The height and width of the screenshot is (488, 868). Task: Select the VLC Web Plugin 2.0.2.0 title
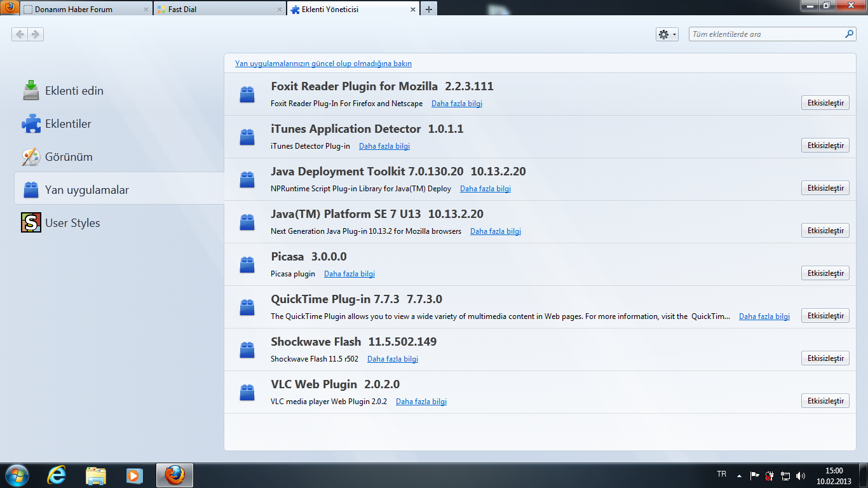[335, 384]
